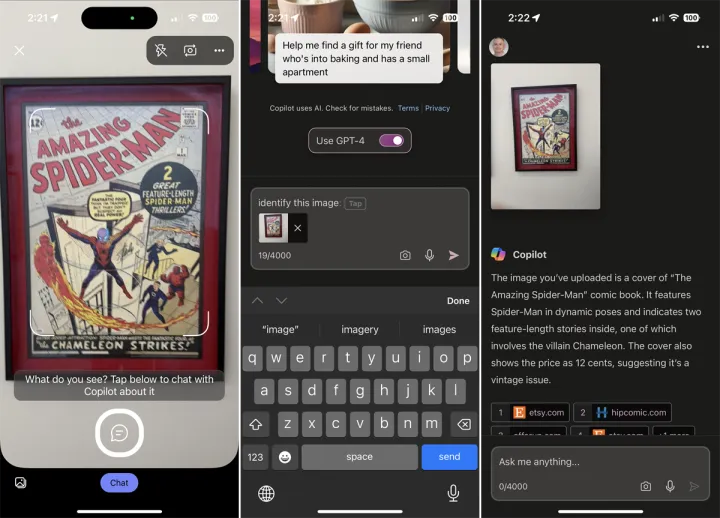
Task: Open the photo gallery icon below the viewfinder
Action: point(19,483)
